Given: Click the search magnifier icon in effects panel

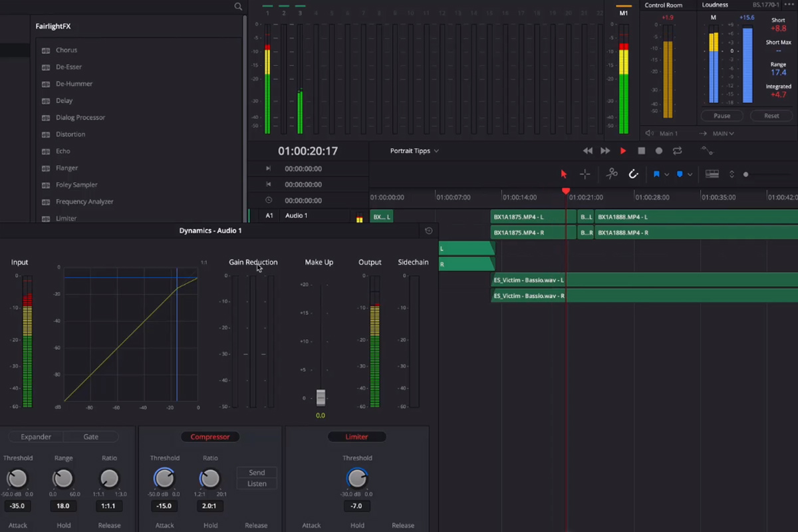Looking at the screenshot, I should pyautogui.click(x=238, y=7).
